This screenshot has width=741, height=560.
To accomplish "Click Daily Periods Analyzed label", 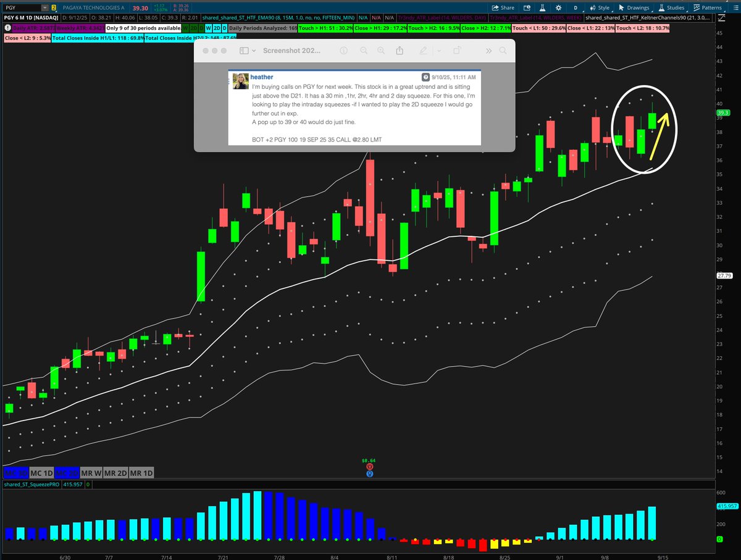I will tap(262, 28).
